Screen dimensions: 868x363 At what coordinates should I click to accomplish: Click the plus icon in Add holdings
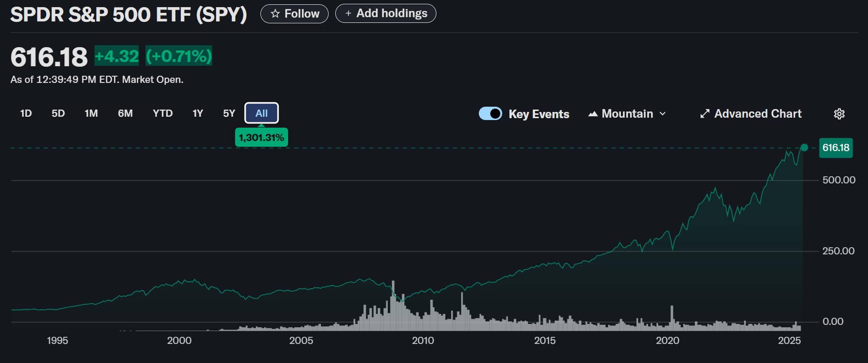click(x=348, y=13)
